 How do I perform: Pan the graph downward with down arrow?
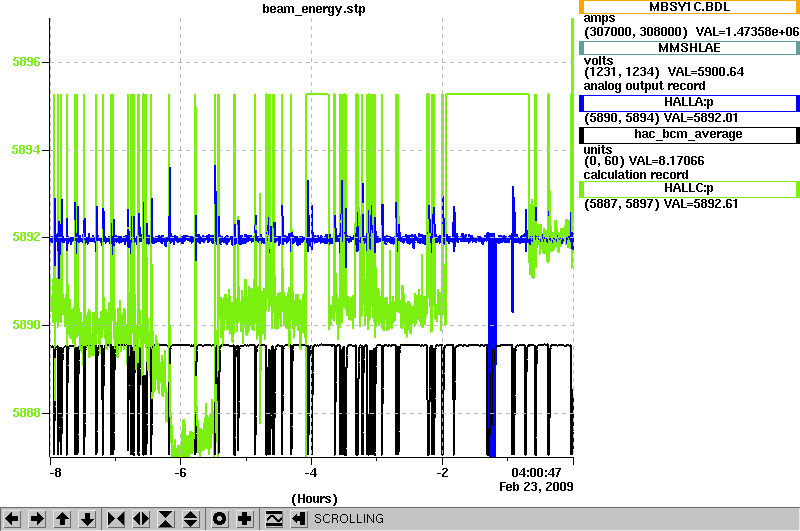coord(88,519)
